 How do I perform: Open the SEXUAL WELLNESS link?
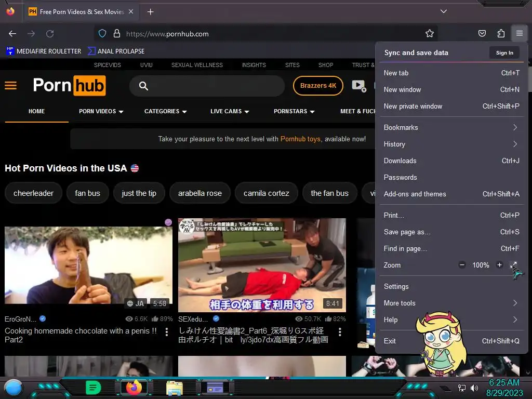pos(197,65)
